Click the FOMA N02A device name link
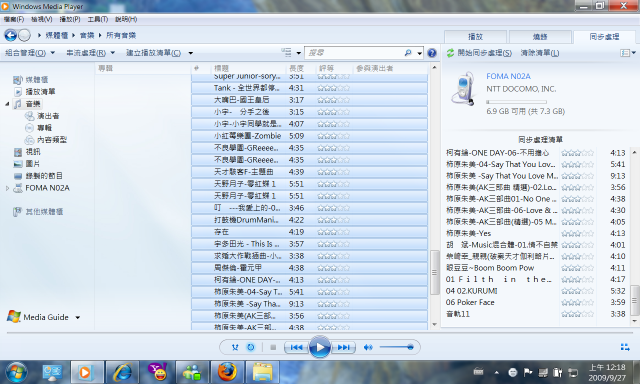640x384 pixels. 509,76
